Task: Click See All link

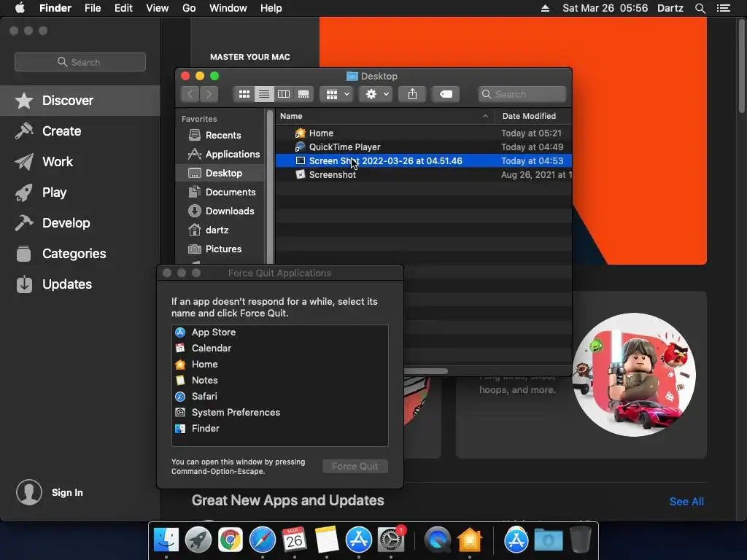Action: click(x=686, y=502)
